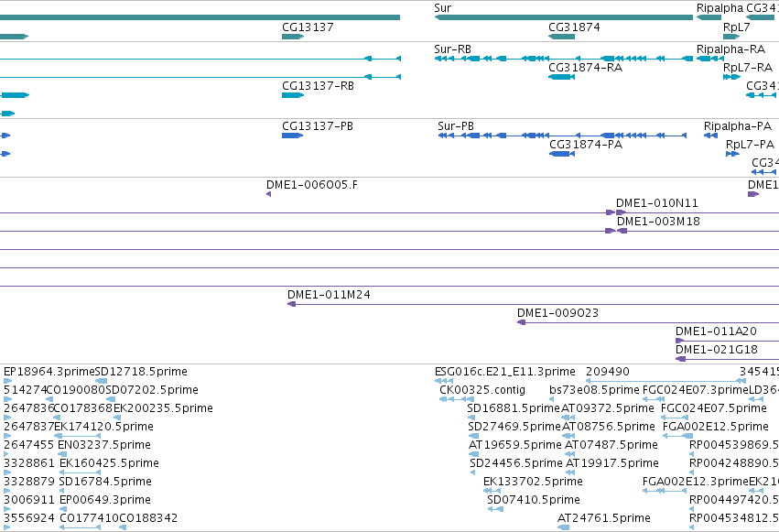Select the Sur-RB transcript label
The height and width of the screenshot is (532, 779).
[452, 49]
